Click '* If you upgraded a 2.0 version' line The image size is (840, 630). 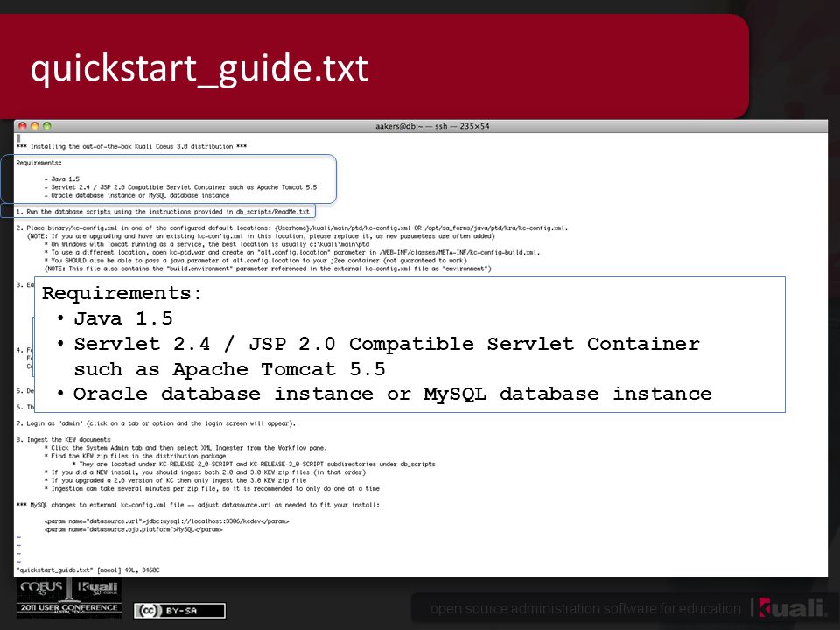coord(175,480)
